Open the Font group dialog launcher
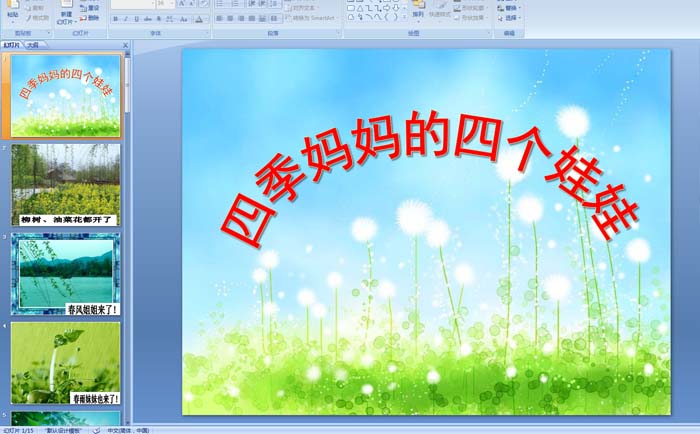Screen dimensions: 700x434 (207, 33)
